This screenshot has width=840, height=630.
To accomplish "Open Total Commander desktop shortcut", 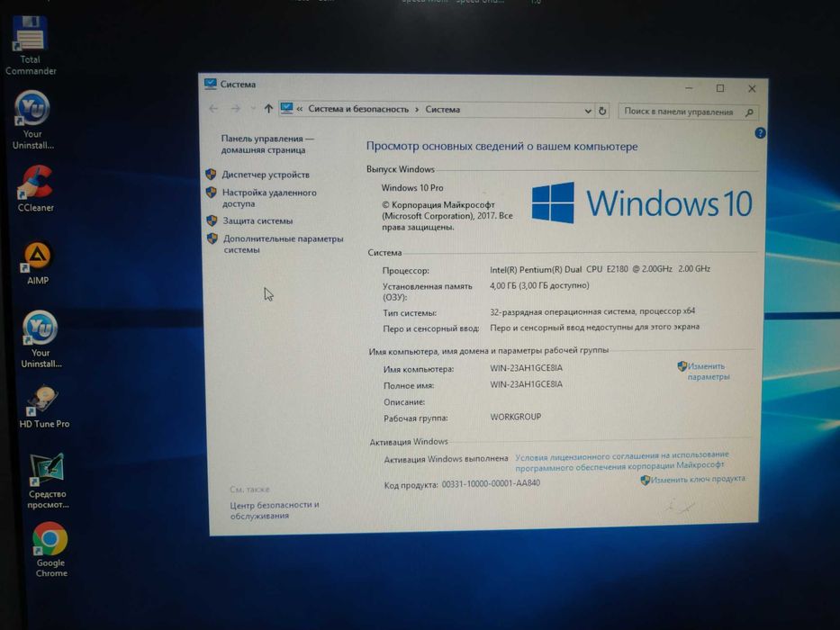I will [x=30, y=46].
